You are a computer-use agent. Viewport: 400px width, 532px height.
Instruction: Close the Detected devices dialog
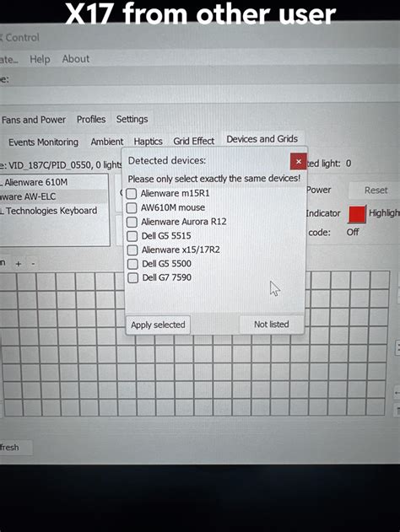(299, 162)
